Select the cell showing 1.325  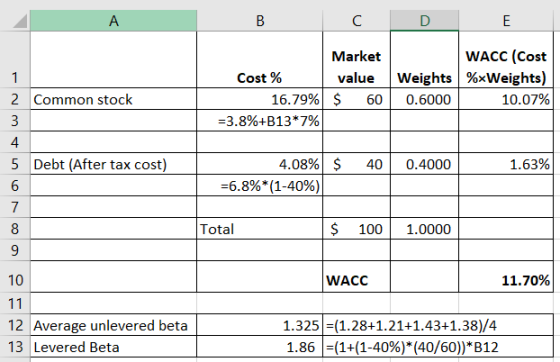260,325
